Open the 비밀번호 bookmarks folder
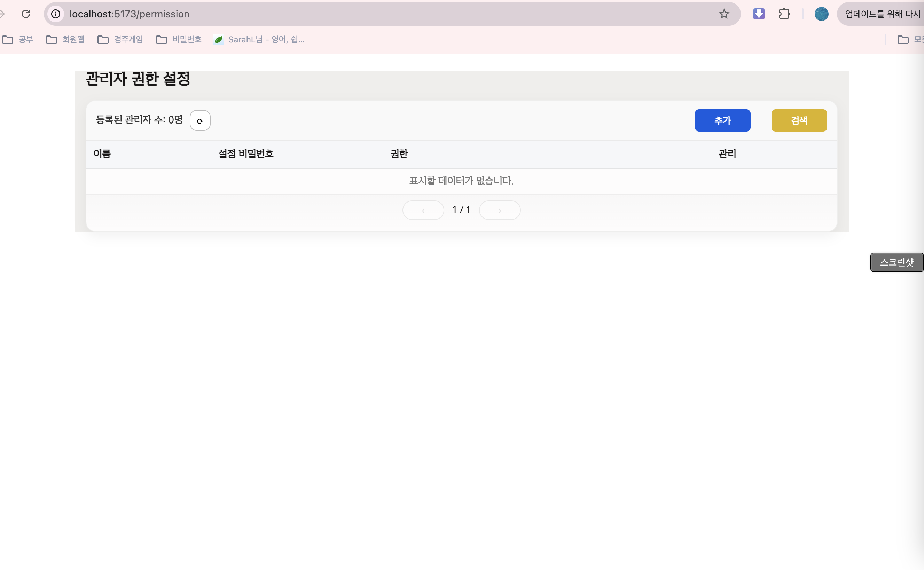Screen dimensions: 924x570 179,40
